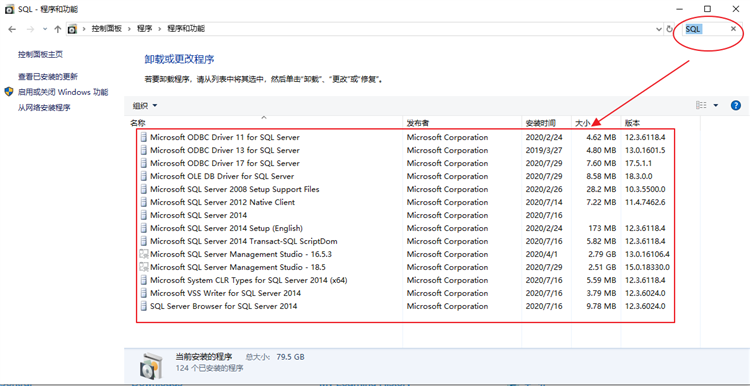Click the icon of Microsoft SQL Server 2014
The width and height of the screenshot is (750, 386).
coord(144,215)
